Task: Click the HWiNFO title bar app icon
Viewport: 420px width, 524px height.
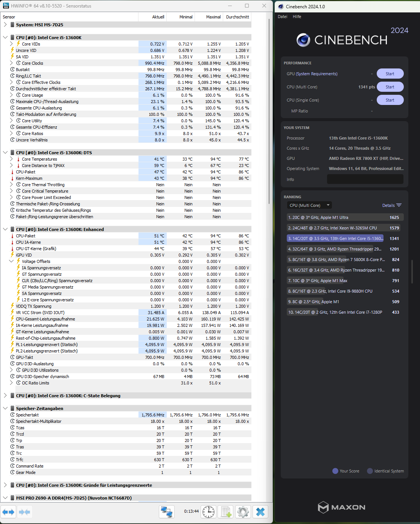Action: pyautogui.click(x=5, y=6)
